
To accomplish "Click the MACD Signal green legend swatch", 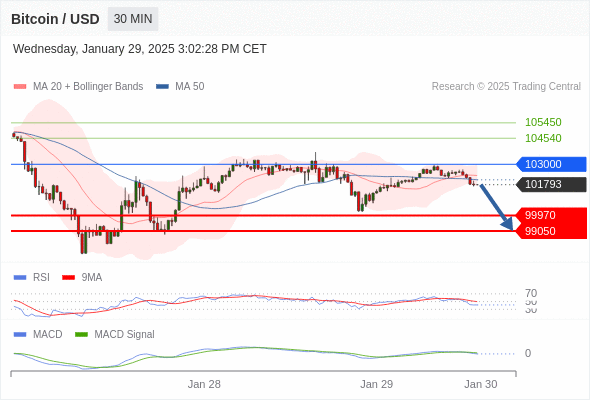I will click(x=81, y=334).
